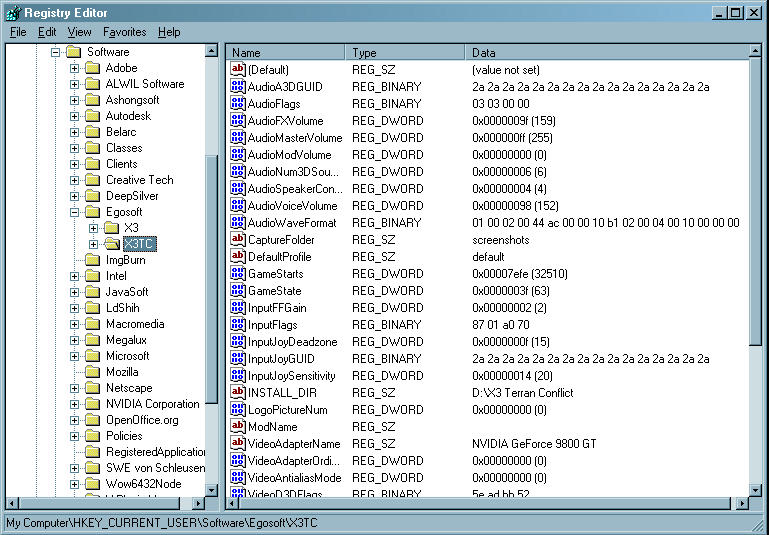Expand the Policies key
Screen dimensions: 769x535
coord(75,436)
